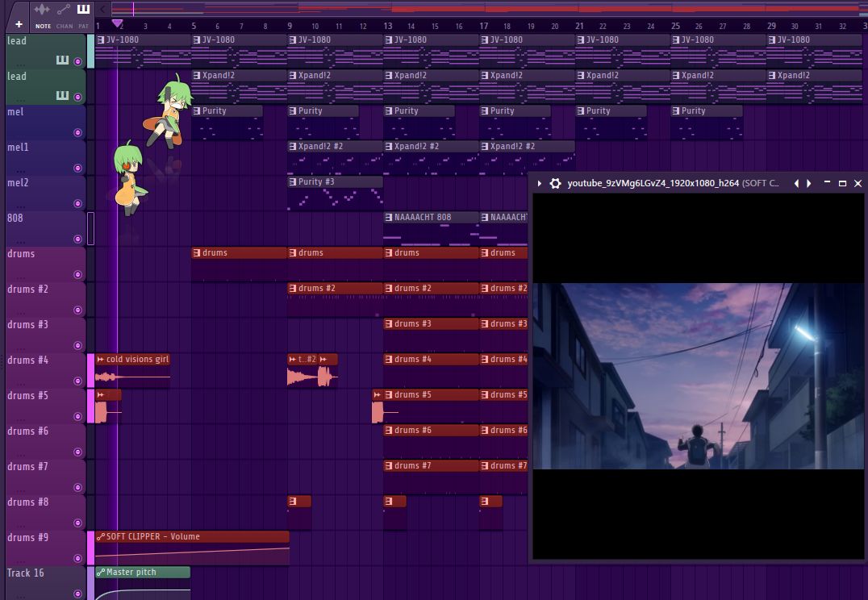Select the drums #8 track header

pyautogui.click(x=45, y=513)
